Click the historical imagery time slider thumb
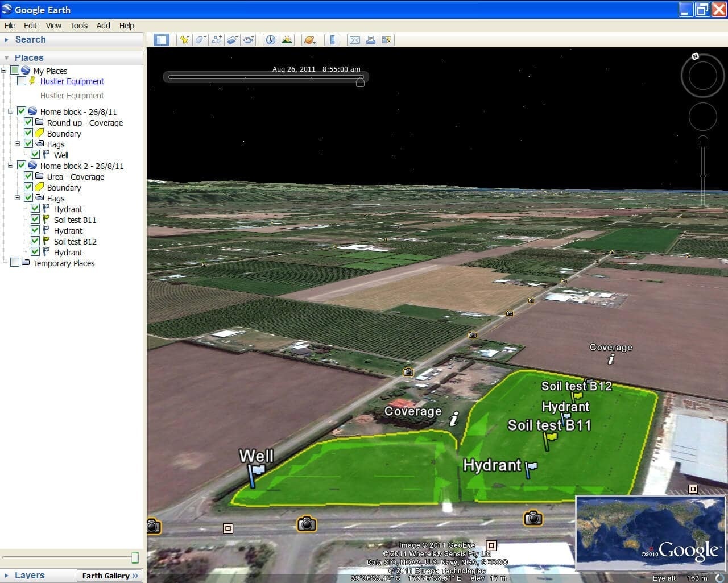 [360, 82]
